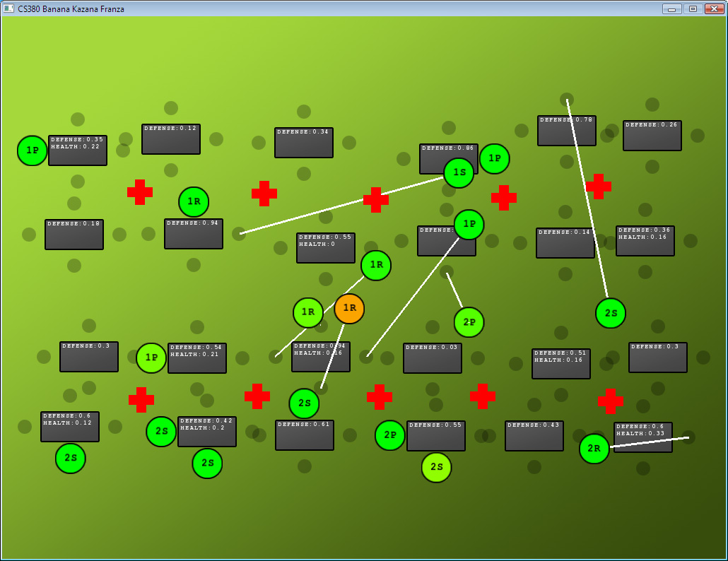
Task: Click the red cross crossed by 1S's line
Action: click(x=376, y=200)
